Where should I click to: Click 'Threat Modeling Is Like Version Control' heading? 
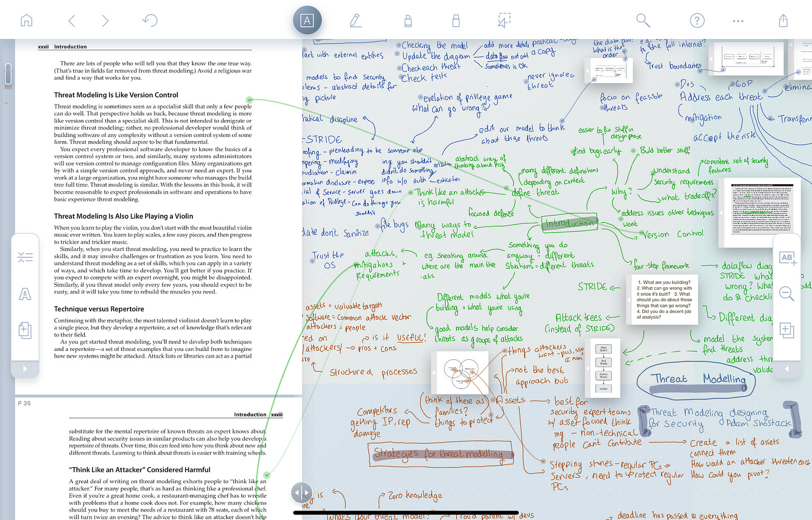pos(116,95)
